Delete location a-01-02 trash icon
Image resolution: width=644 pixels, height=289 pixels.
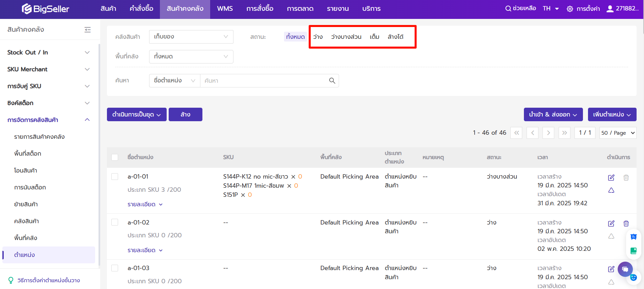tap(626, 224)
